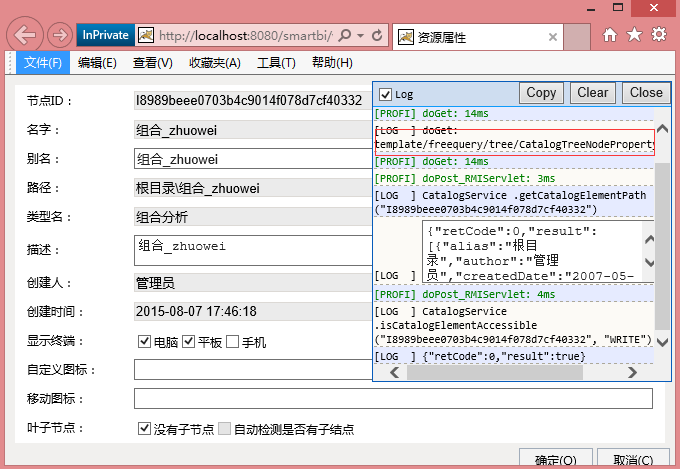Open the address bar dropdown arrow
Screen dimensions: 680x469
360,36
